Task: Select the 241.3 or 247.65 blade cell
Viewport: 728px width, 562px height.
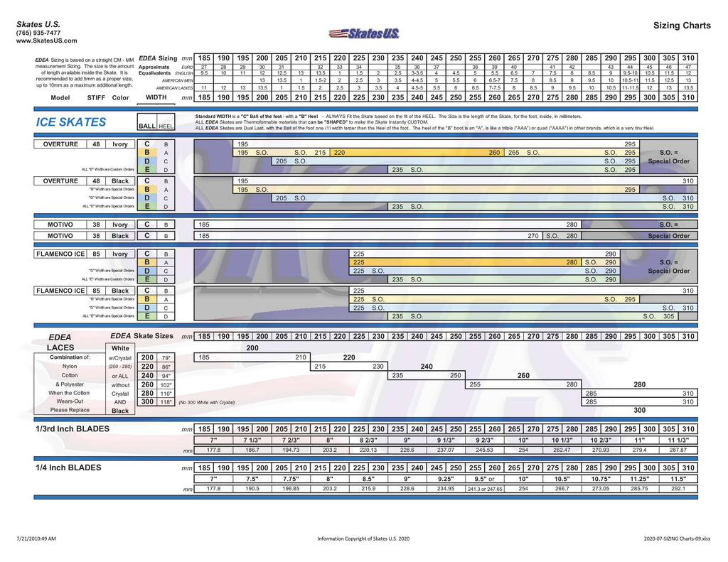Action: pyautogui.click(x=485, y=489)
